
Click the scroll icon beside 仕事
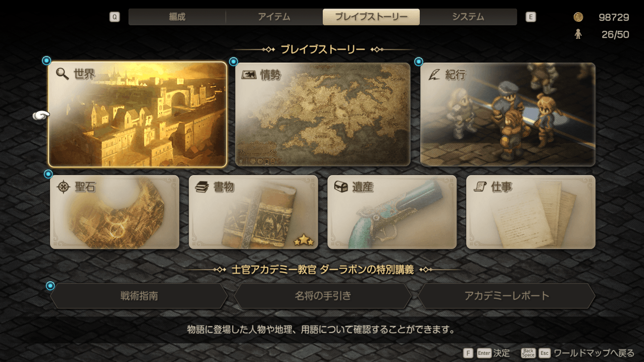click(x=479, y=187)
